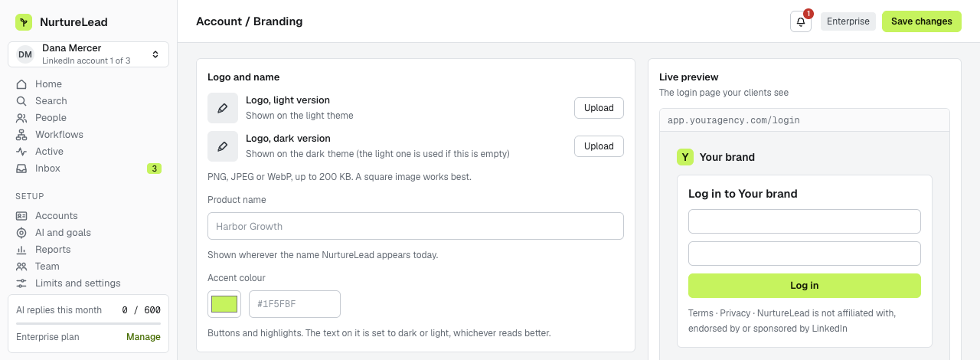Click the Reports bar chart icon

(21, 250)
